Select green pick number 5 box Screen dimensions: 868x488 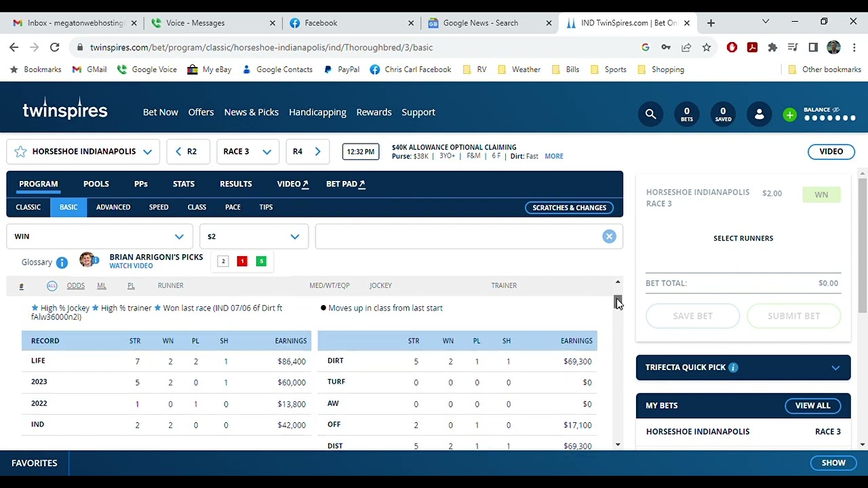pos(261,261)
